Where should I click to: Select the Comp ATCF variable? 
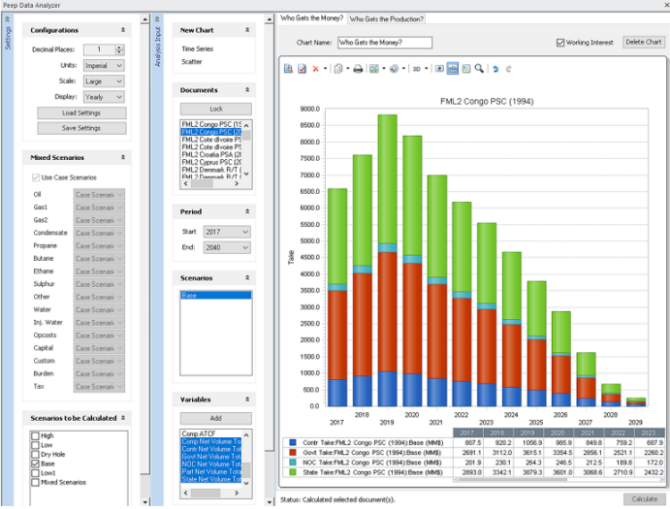point(211,433)
